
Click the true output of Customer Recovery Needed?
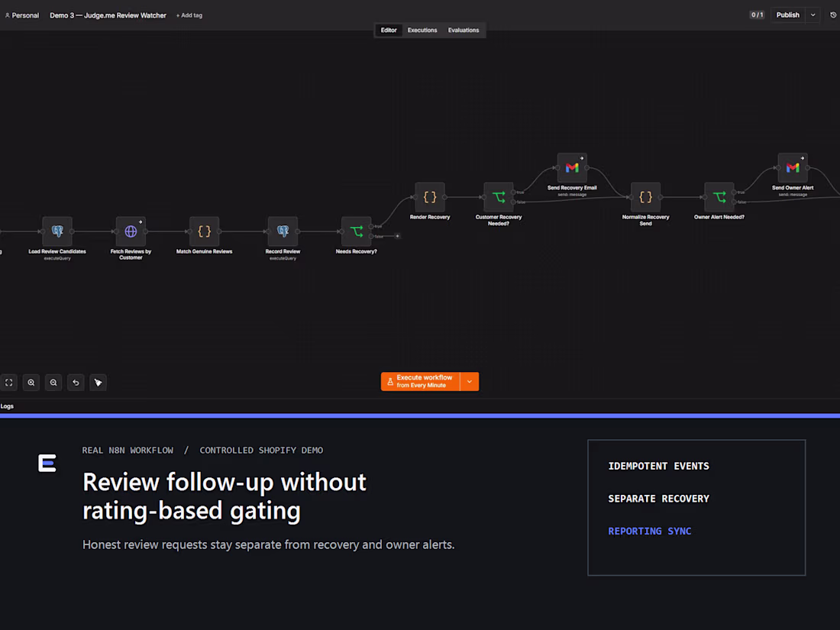tap(513, 192)
